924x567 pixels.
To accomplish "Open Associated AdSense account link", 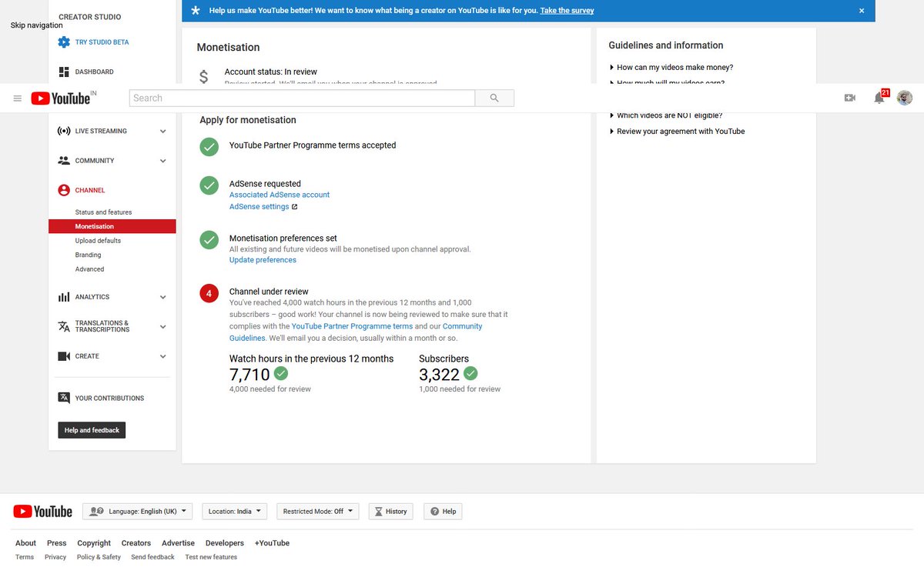I will pos(280,195).
